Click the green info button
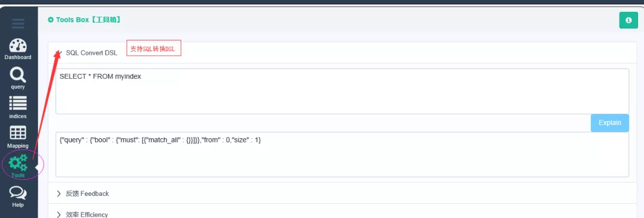This screenshot has width=644, height=218. [628, 20]
